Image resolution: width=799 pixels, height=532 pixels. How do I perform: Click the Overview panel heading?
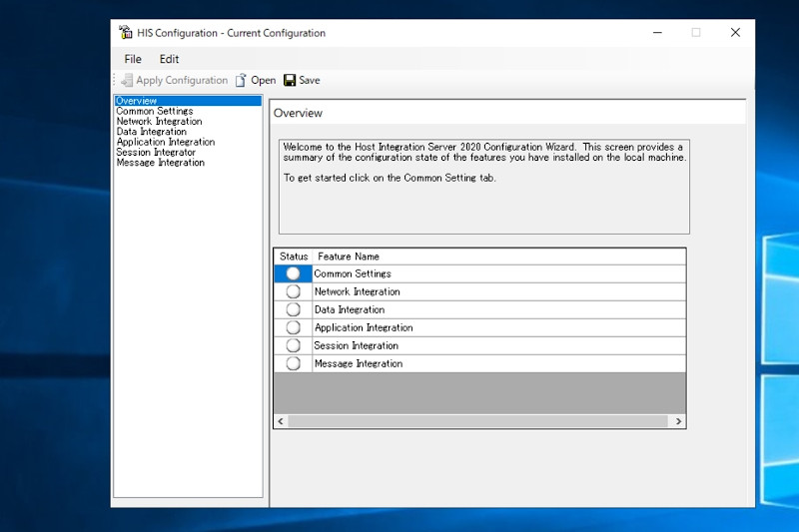coord(298,113)
